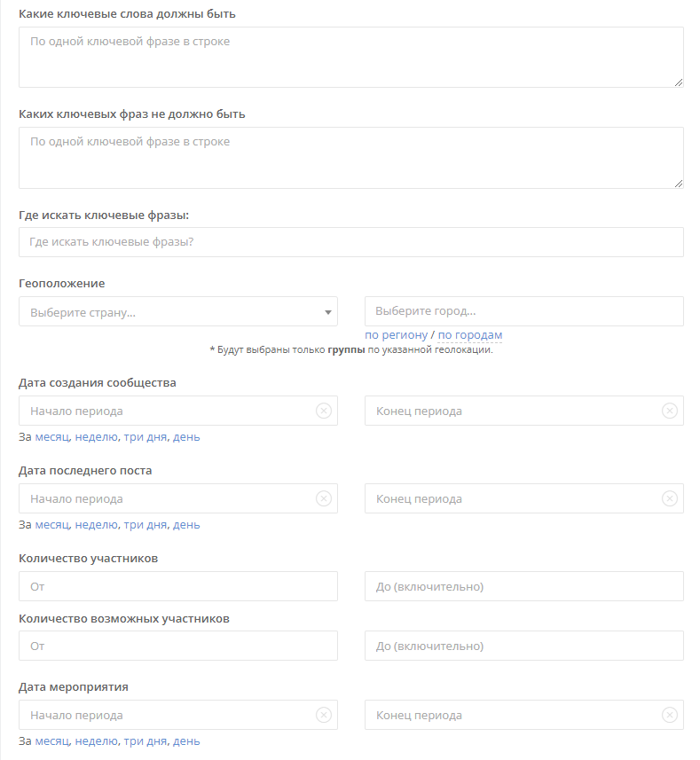The image size is (700, 760).
Task: Focus possible members 'До (включительно)' field
Action: click(524, 646)
